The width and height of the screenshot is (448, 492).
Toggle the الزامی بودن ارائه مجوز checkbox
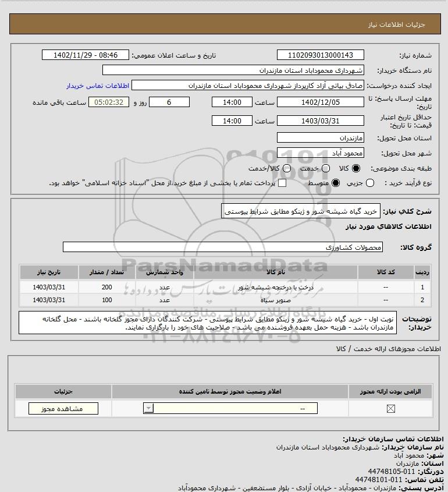tap(390, 409)
